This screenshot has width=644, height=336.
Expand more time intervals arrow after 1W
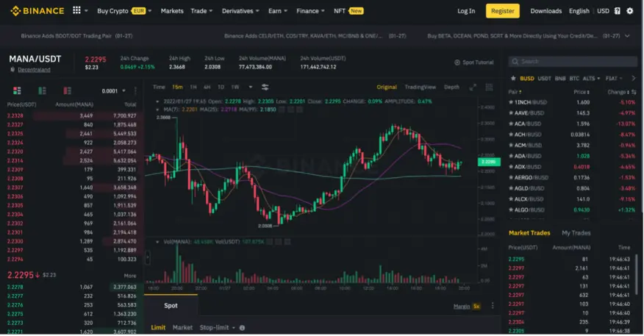click(x=250, y=87)
